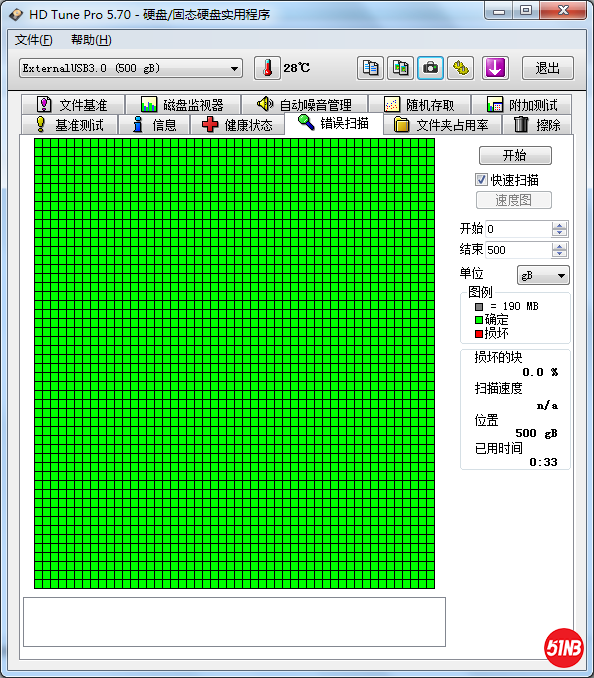Switch to the 信息 tab

click(154, 125)
